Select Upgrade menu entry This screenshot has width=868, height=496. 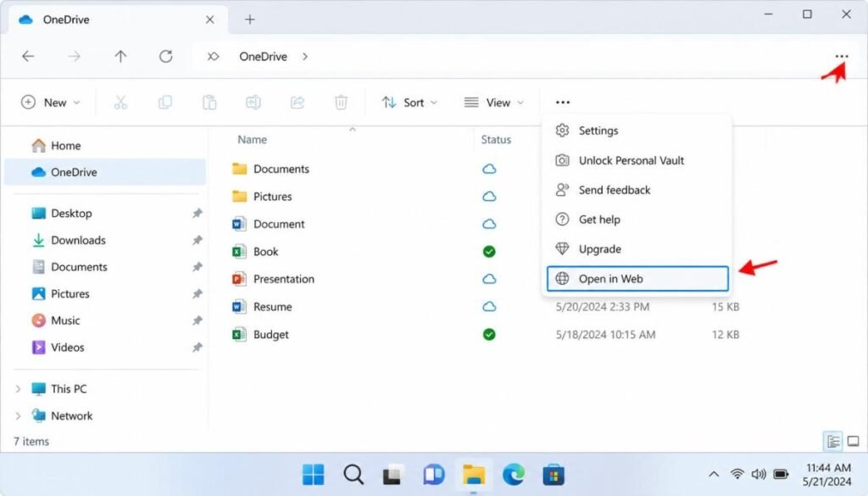click(x=637, y=249)
